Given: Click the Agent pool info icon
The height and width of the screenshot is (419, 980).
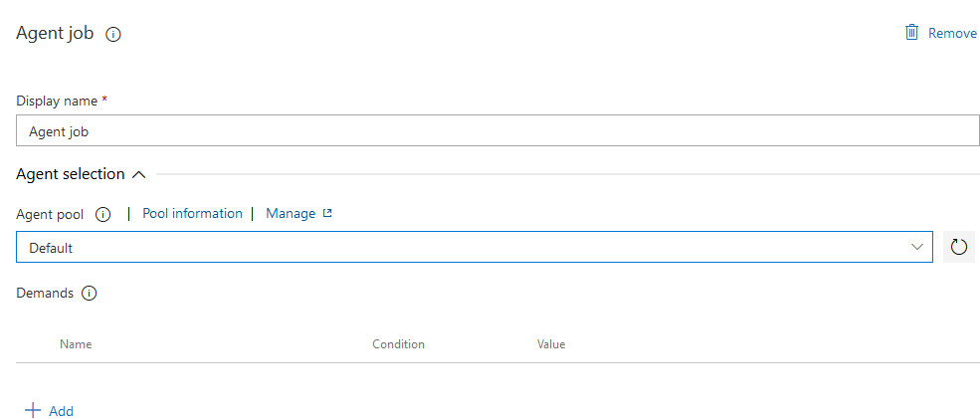Looking at the screenshot, I should [x=103, y=214].
